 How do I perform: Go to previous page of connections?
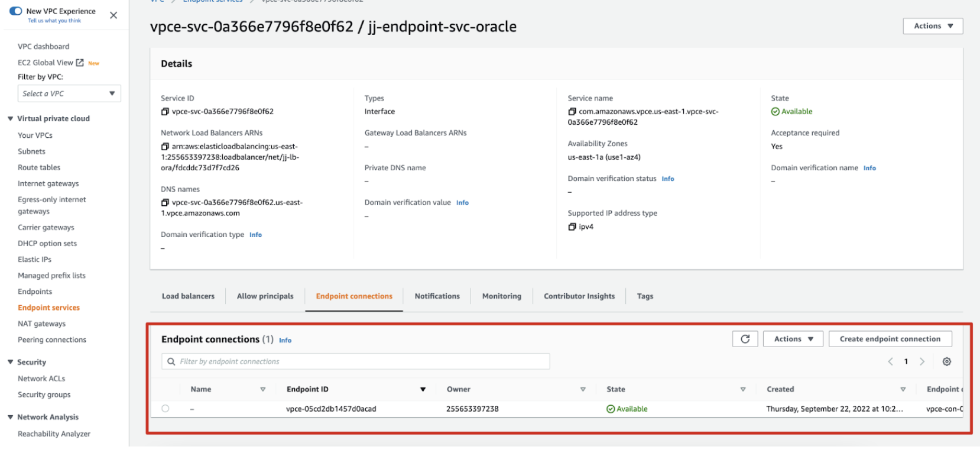pos(890,362)
